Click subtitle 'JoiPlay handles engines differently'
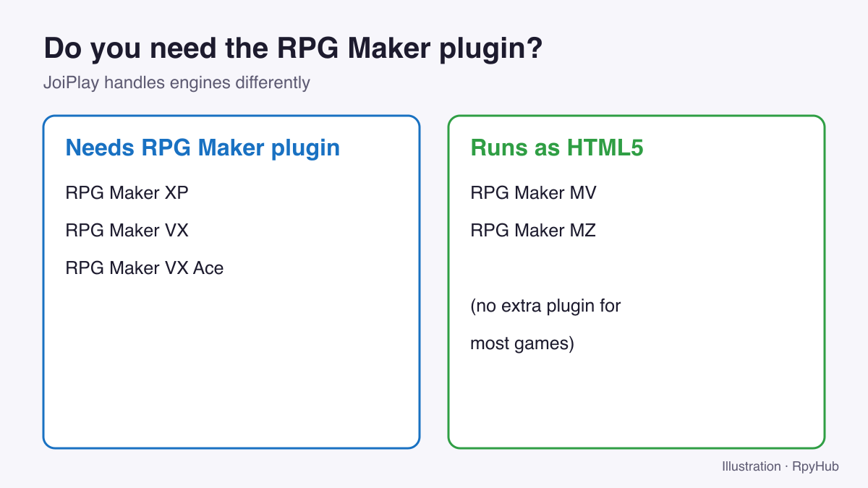 [176, 82]
